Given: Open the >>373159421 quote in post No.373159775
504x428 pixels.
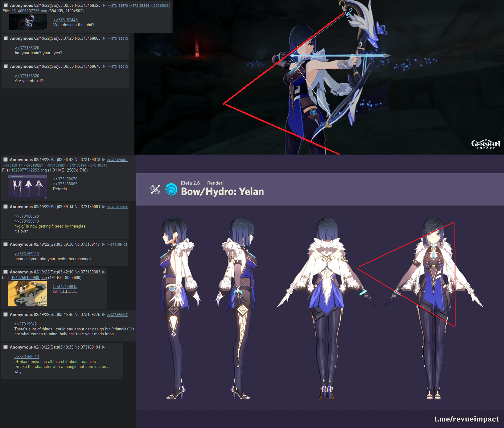Looking at the screenshot, I should pos(27,324).
